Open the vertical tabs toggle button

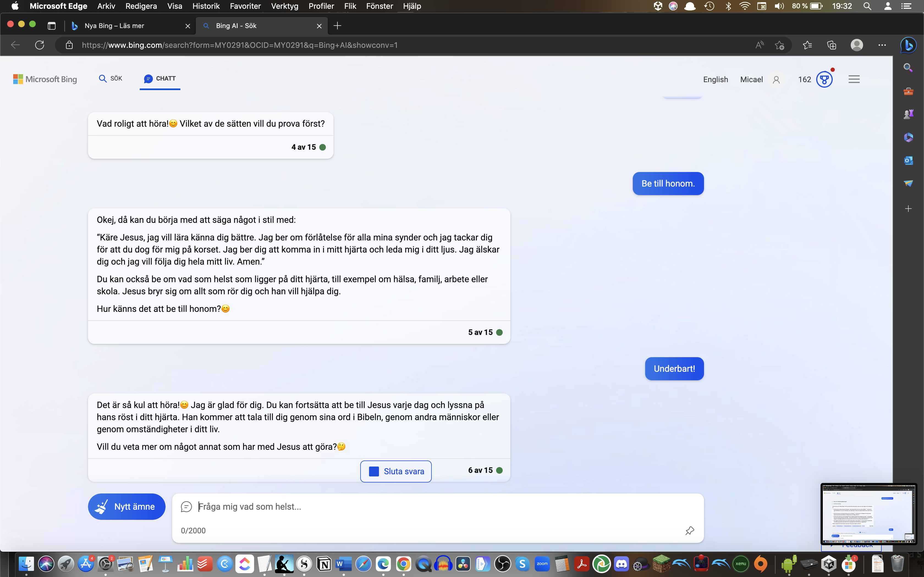[51, 26]
